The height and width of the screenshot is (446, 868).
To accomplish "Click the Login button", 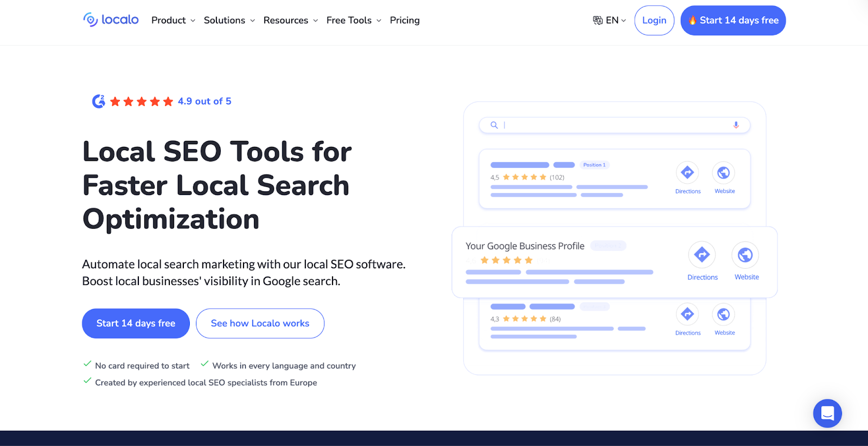I will click(x=654, y=21).
